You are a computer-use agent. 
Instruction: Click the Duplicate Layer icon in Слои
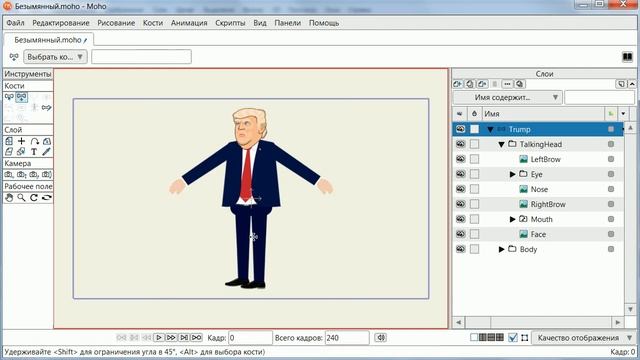[x=470, y=84]
